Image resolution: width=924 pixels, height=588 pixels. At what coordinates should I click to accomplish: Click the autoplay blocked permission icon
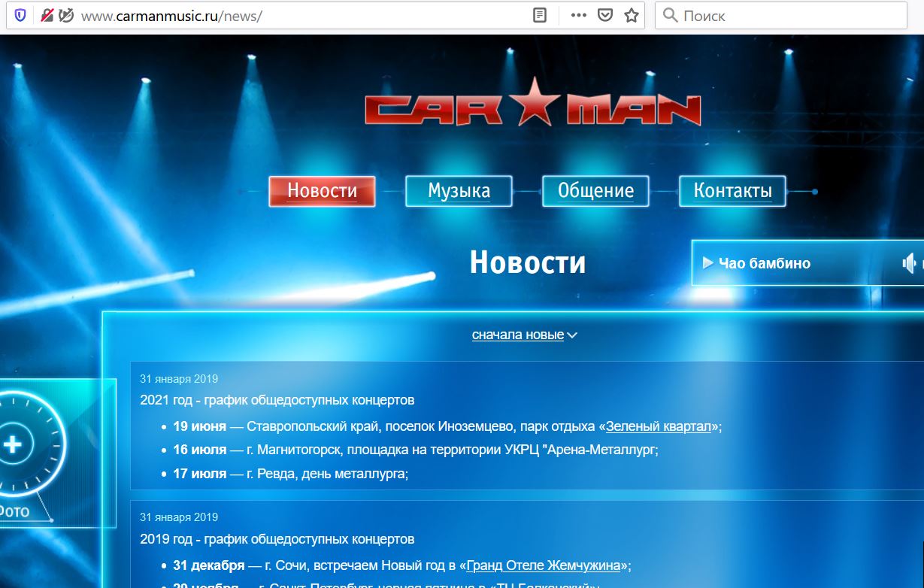point(66,15)
